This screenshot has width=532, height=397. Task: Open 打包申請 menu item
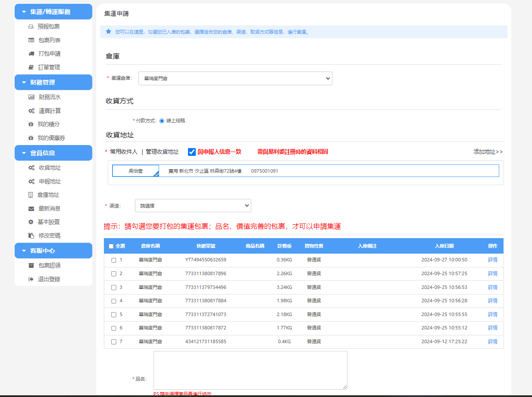point(50,54)
